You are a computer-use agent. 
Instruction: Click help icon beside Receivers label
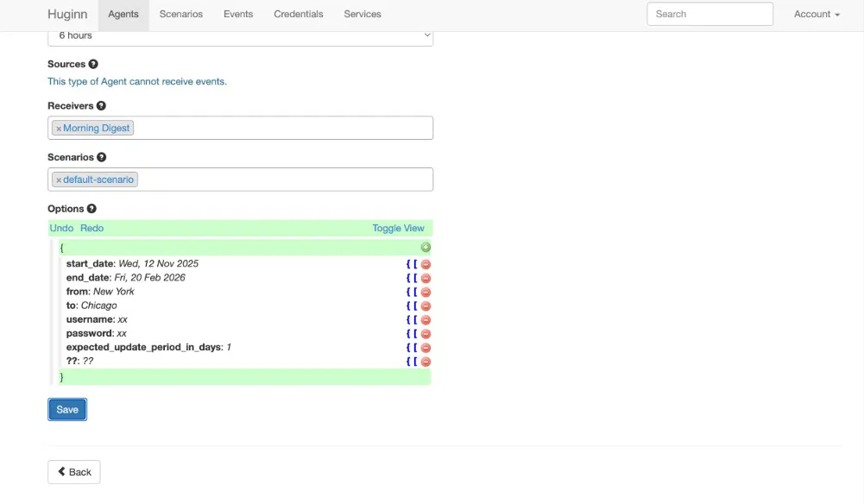click(101, 106)
